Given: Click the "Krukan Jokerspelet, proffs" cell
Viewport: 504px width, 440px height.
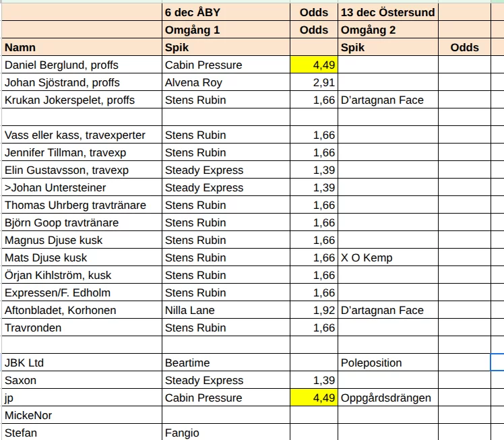Looking at the screenshot, I should pyautogui.click(x=69, y=100).
